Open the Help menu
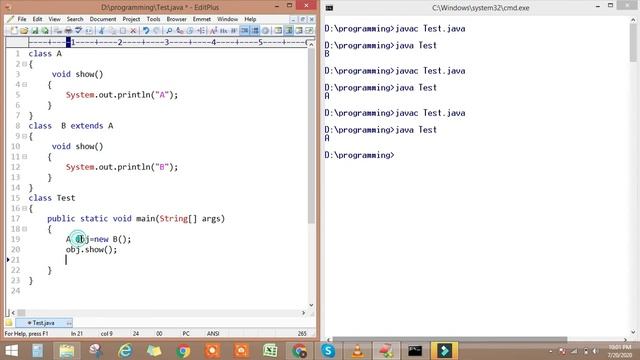The image size is (640, 360). [250, 19]
